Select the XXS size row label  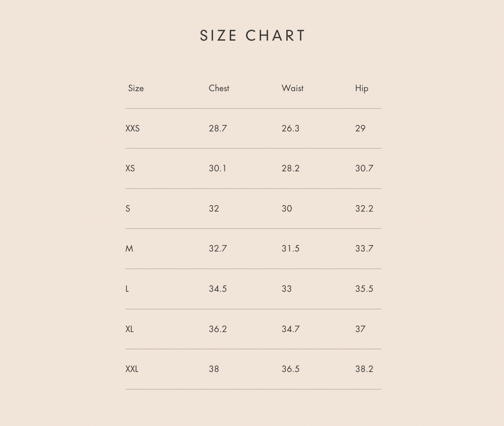(x=133, y=129)
